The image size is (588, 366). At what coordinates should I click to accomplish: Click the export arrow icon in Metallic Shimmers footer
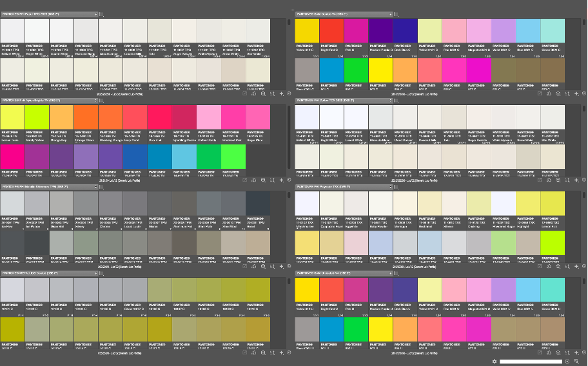[245, 266]
